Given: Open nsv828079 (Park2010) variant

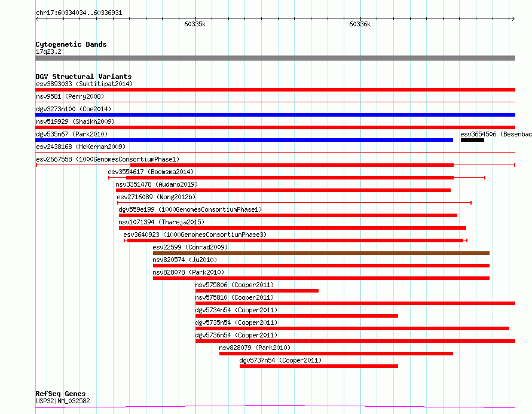Looking at the screenshot, I should click(x=255, y=348).
